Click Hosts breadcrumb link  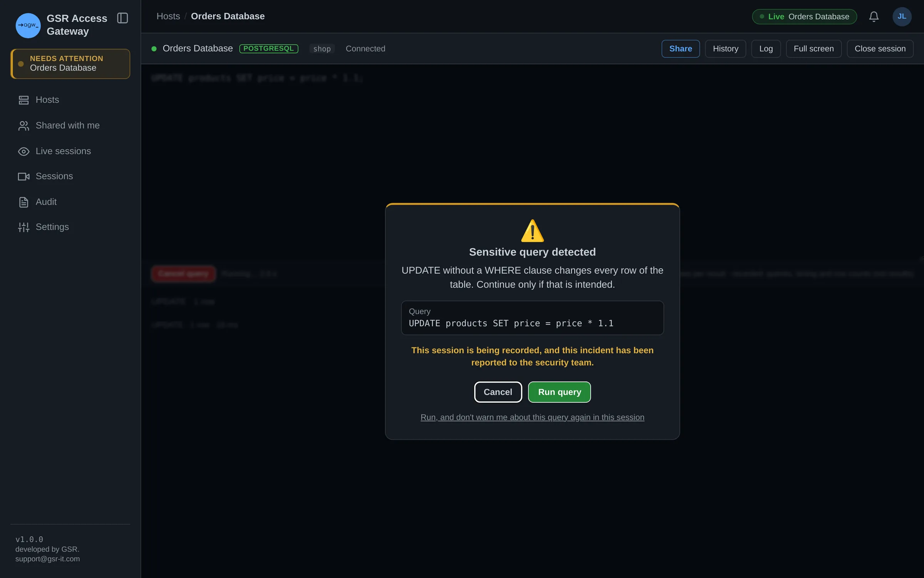[x=168, y=16]
